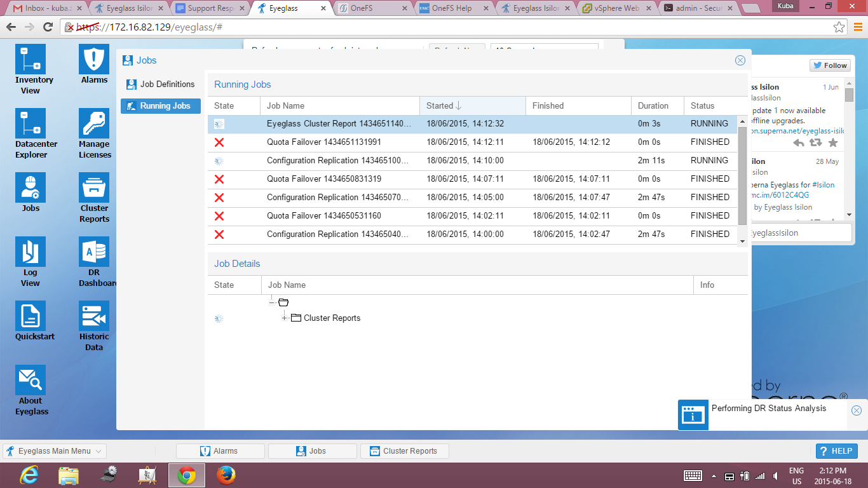Click the Jobs taskbar button in Eyeglass
Image resolution: width=868 pixels, height=488 pixels.
click(x=312, y=451)
